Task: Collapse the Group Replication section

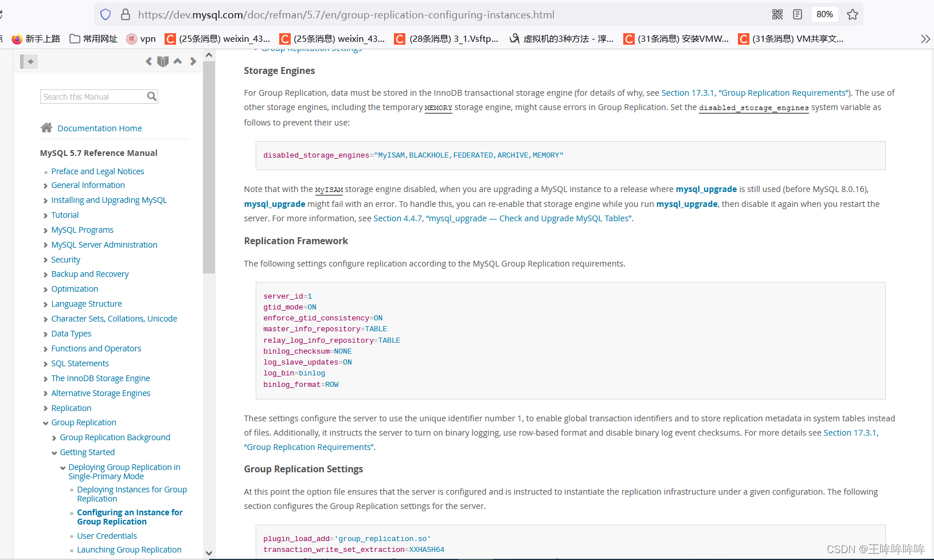Action: tap(45, 423)
